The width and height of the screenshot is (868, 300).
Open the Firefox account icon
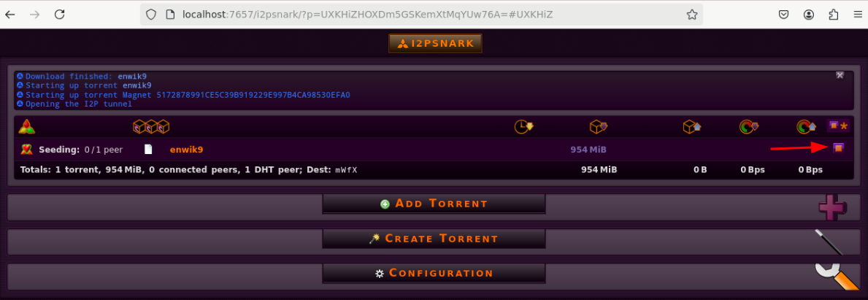pos(809,15)
